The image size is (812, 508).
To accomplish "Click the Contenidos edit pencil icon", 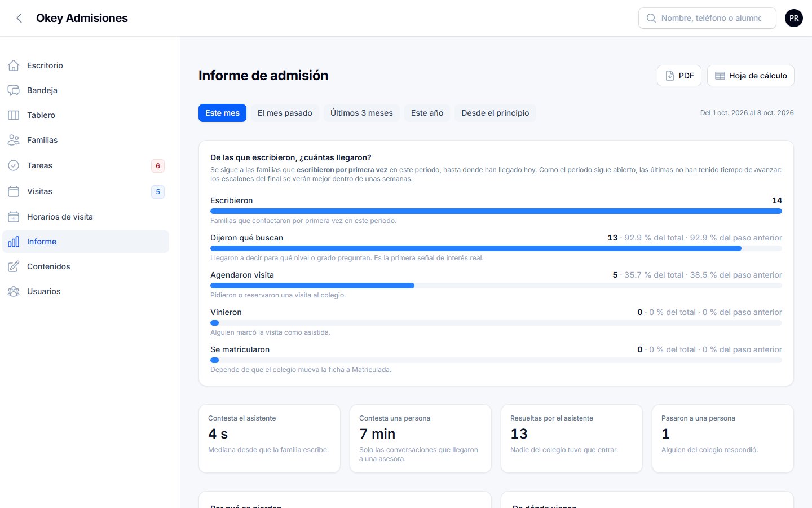I will (x=14, y=266).
